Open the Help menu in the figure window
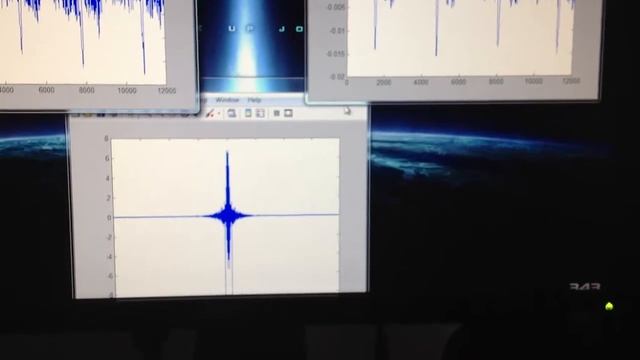The image size is (640, 360). pos(254,100)
